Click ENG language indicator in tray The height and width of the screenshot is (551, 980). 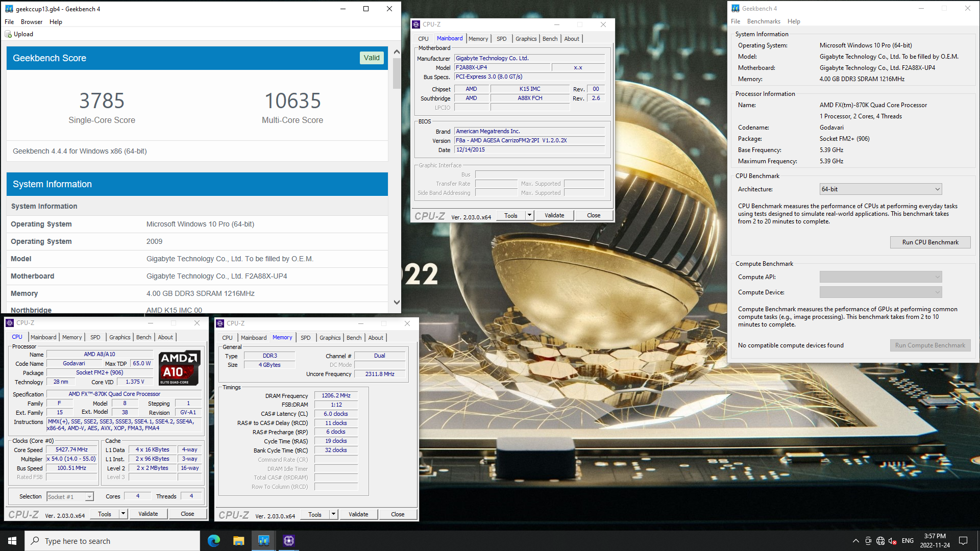(x=908, y=541)
